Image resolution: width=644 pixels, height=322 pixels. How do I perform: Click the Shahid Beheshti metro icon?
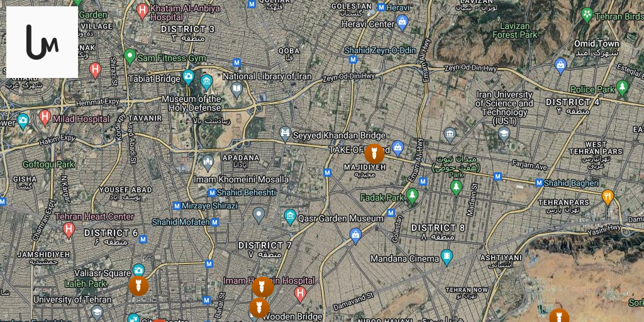click(x=212, y=192)
